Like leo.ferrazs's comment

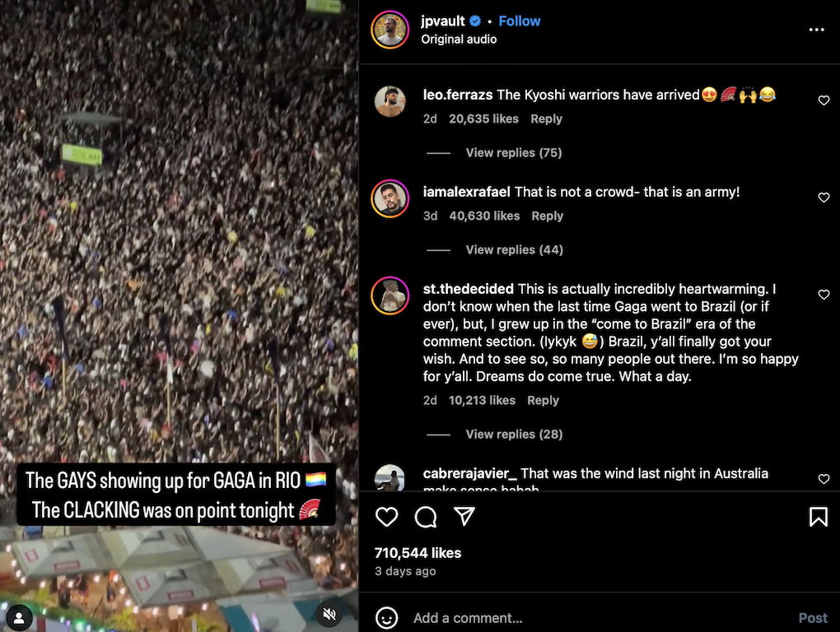(x=824, y=100)
